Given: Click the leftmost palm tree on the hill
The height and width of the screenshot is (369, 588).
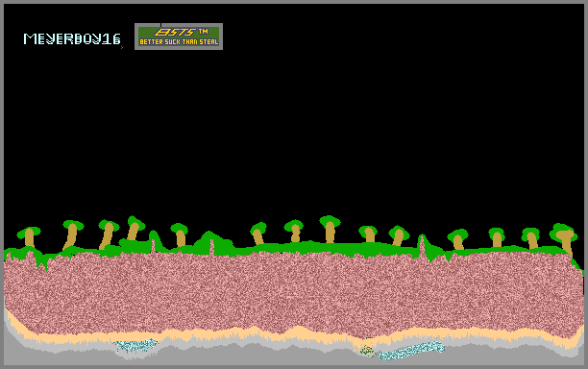Looking at the screenshot, I should tap(29, 236).
